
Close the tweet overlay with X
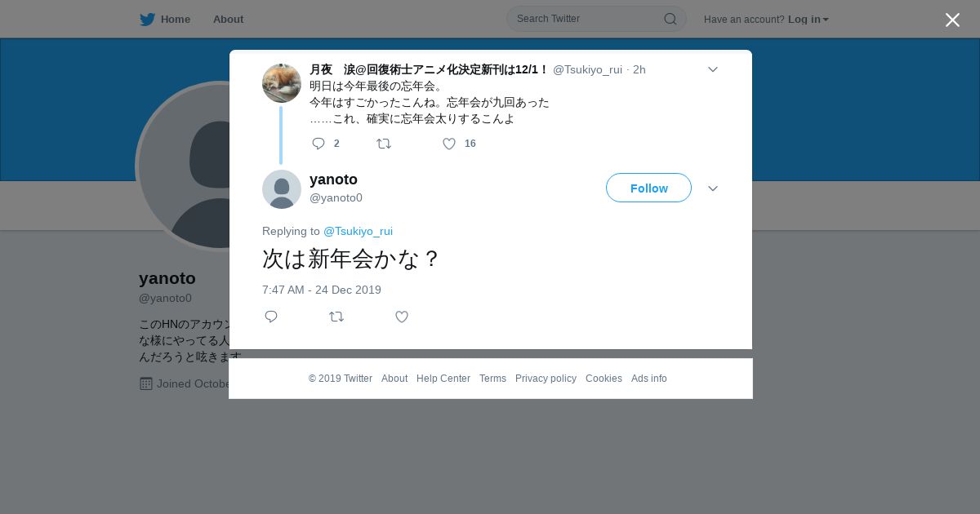pos(952,20)
